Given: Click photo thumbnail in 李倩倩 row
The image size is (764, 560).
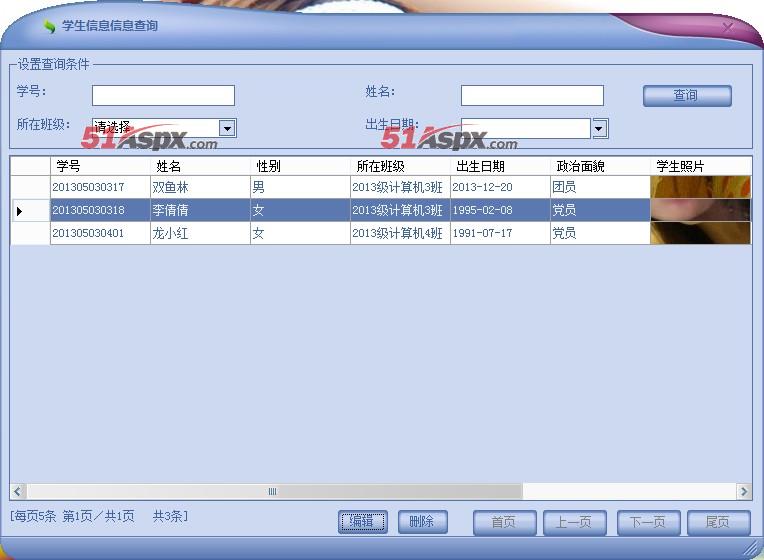Looking at the screenshot, I should point(701,210).
